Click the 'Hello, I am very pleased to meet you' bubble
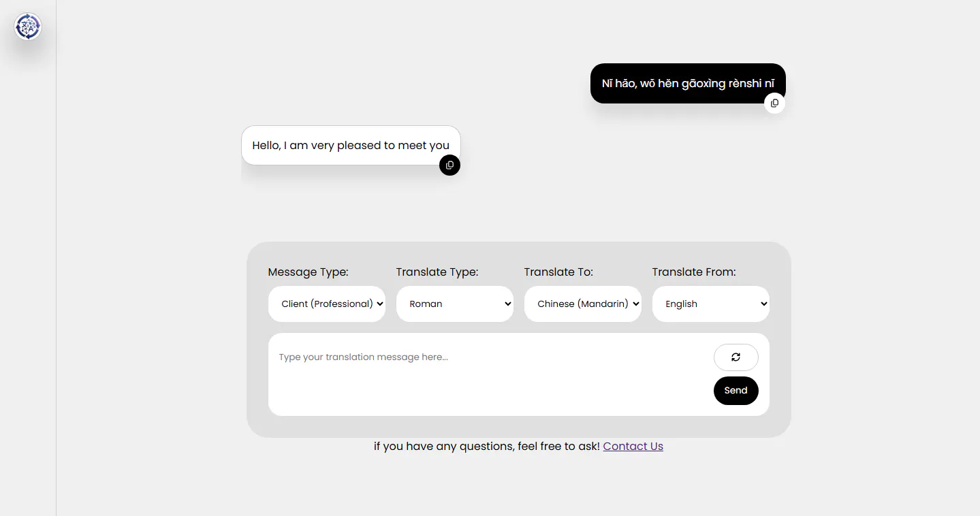The image size is (980, 516). tap(351, 145)
